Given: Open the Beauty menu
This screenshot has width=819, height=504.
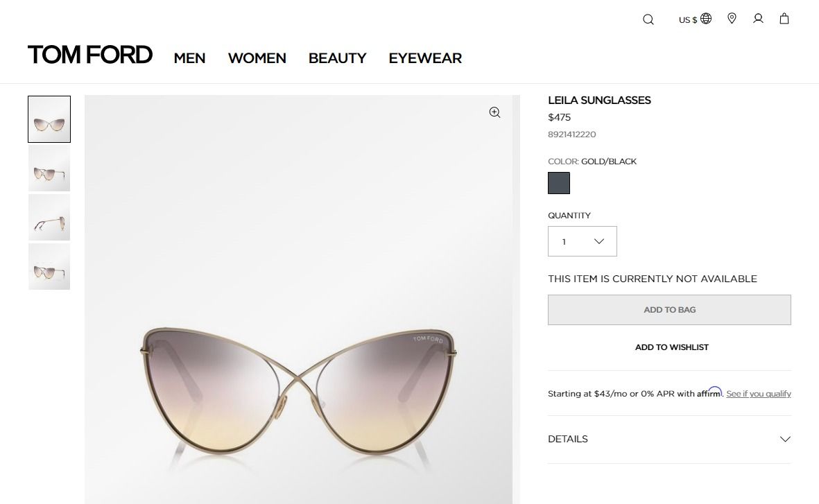Looking at the screenshot, I should (x=337, y=58).
